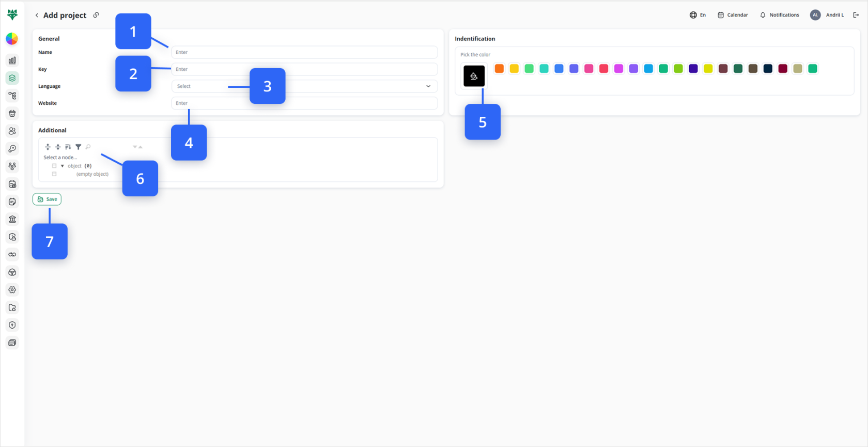Open the sidebar note icon

[12, 202]
